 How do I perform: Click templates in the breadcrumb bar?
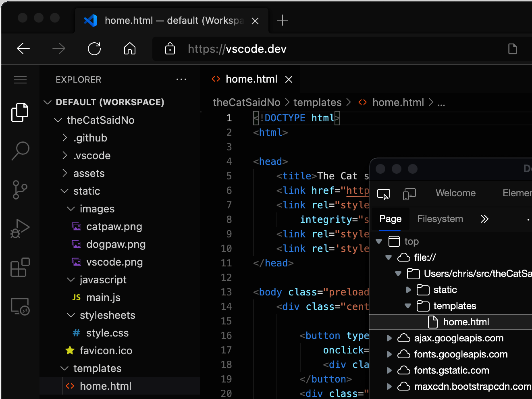coord(317,102)
